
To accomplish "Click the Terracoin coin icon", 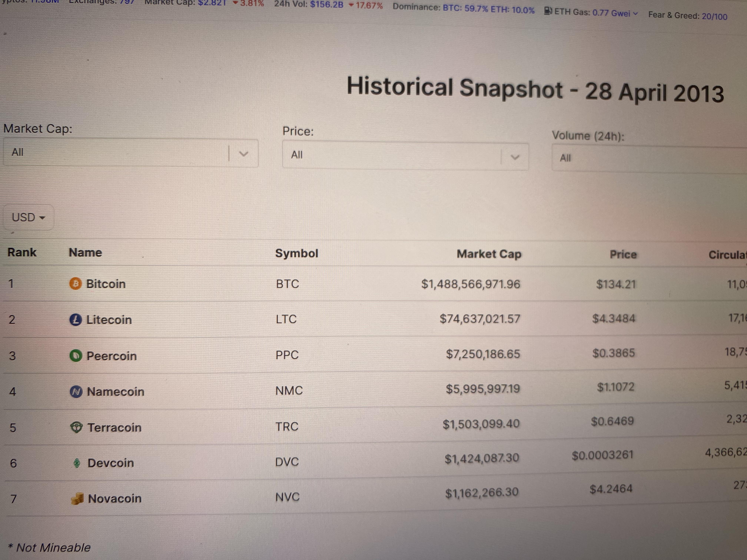I will [x=77, y=427].
